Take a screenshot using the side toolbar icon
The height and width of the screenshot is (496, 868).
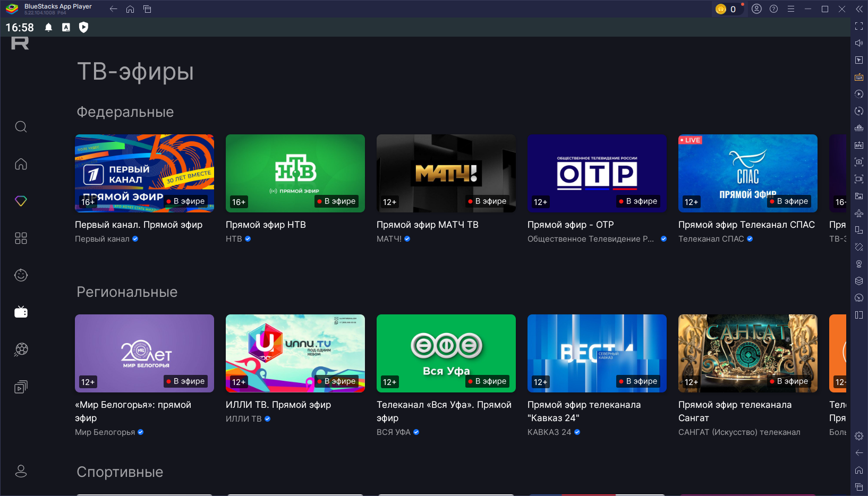point(859,162)
